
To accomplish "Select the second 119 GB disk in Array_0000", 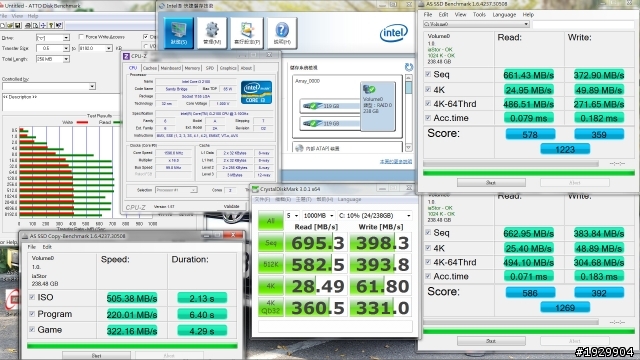I will coord(329,123).
